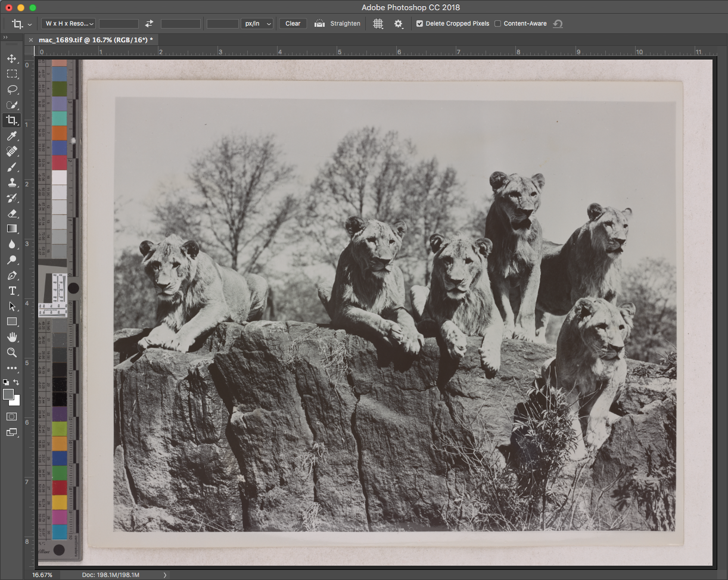Screen dimensions: 728x580
Task: Change the screen mode
Action: (x=11, y=432)
